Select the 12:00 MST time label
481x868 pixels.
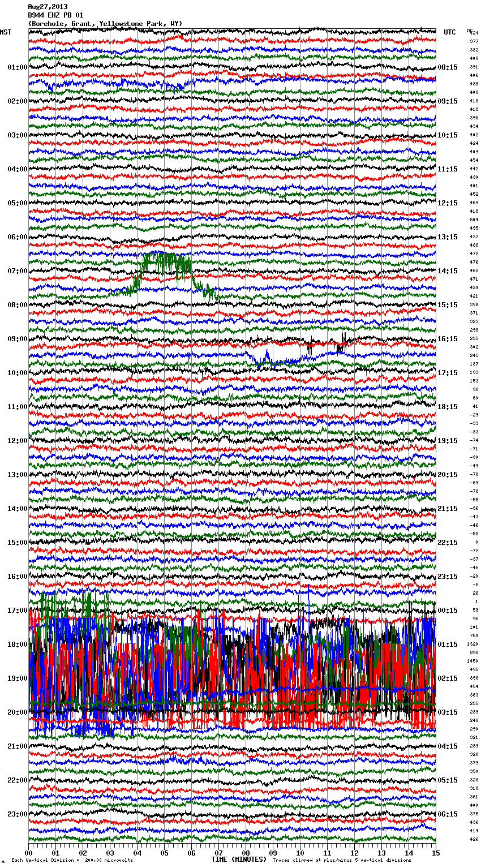tap(18, 441)
